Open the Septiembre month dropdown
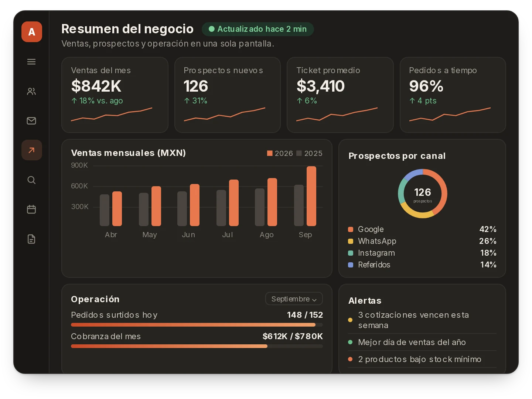Viewport: 532px width, 399px height. (294, 299)
